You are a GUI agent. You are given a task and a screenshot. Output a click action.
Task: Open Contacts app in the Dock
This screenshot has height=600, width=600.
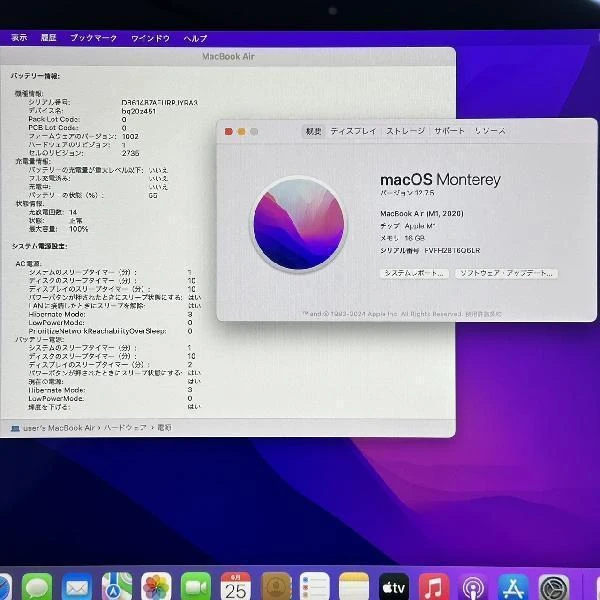click(276, 587)
